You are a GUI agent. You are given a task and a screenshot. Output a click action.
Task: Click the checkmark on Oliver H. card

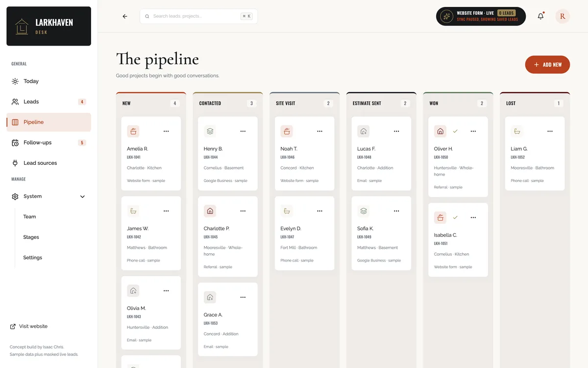(x=455, y=131)
